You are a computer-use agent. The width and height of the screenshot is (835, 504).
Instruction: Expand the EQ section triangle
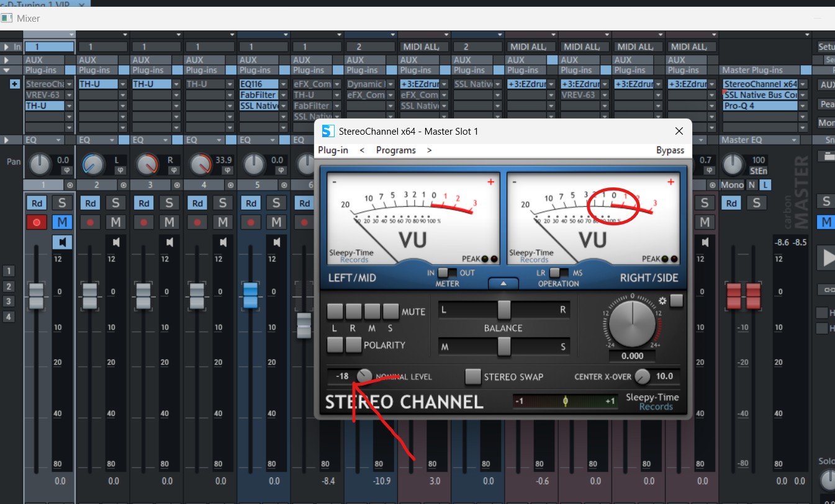coord(6,140)
